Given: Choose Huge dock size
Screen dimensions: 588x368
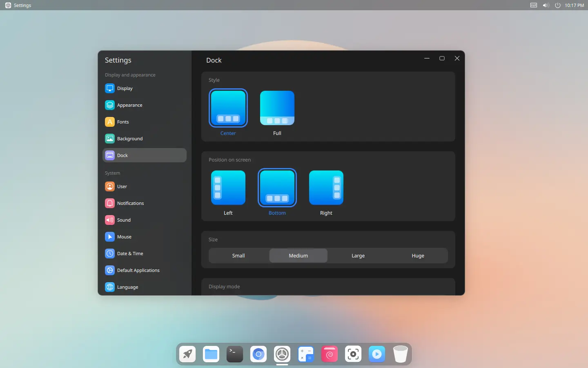Looking at the screenshot, I should [x=418, y=256].
